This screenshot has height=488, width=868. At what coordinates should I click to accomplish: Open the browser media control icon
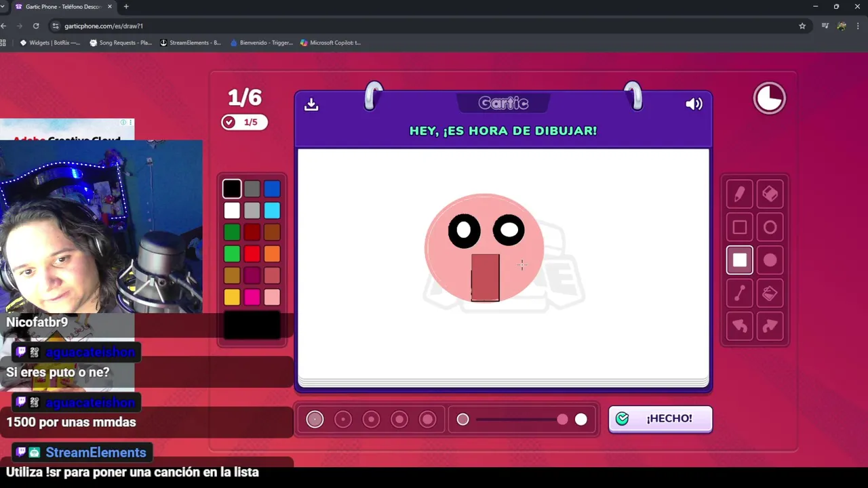pyautogui.click(x=825, y=26)
